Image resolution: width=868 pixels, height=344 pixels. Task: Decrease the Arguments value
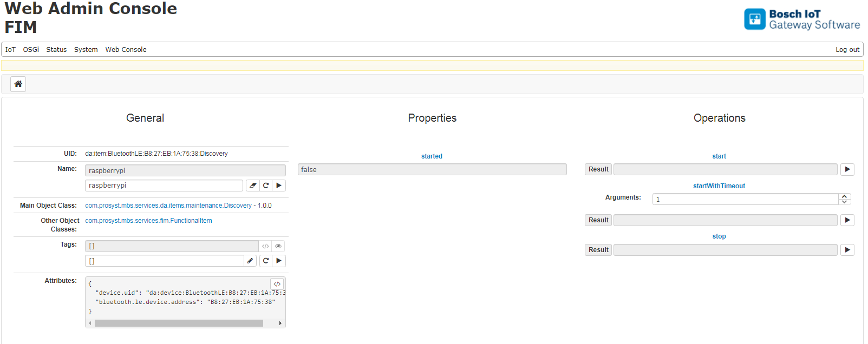point(844,202)
